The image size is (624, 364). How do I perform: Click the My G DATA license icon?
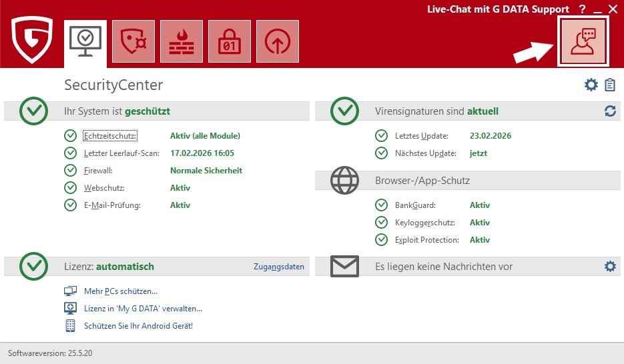click(71, 309)
